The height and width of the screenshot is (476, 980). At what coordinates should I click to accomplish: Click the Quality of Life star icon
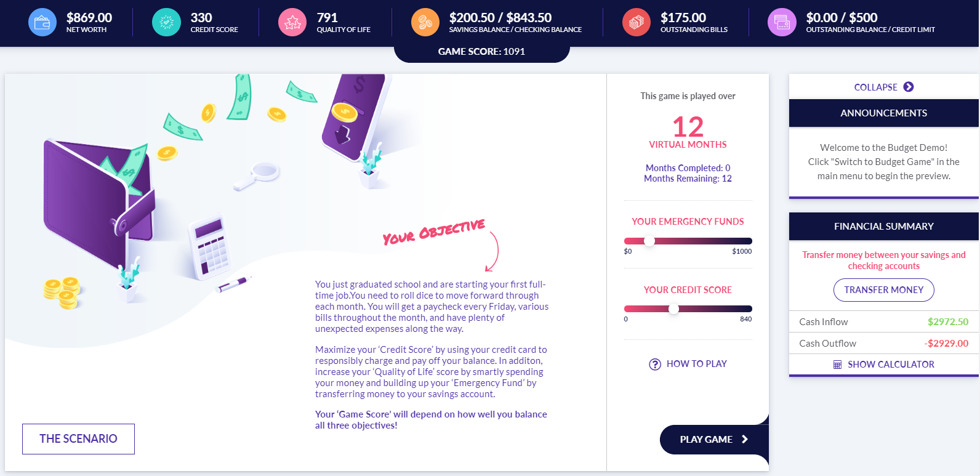292,22
